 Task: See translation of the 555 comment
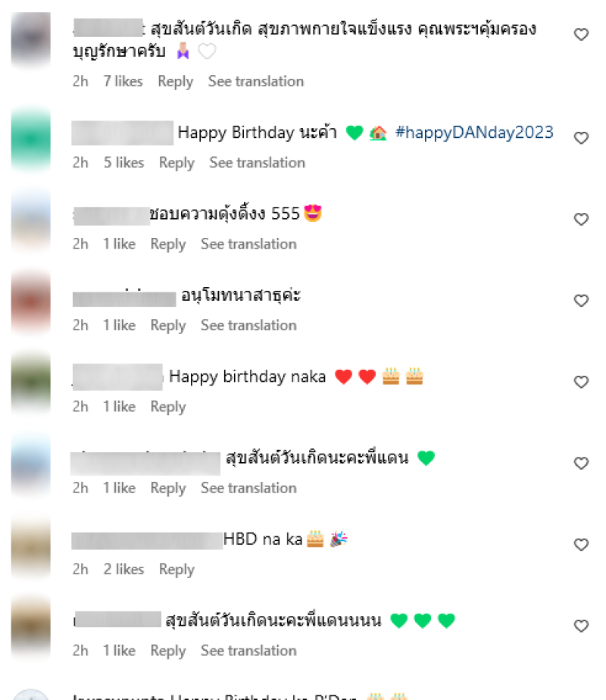pos(248,244)
